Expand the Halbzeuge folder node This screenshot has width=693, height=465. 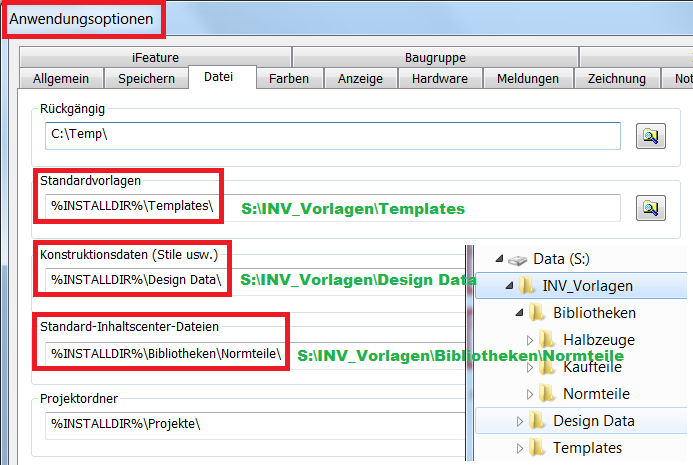tap(530, 340)
